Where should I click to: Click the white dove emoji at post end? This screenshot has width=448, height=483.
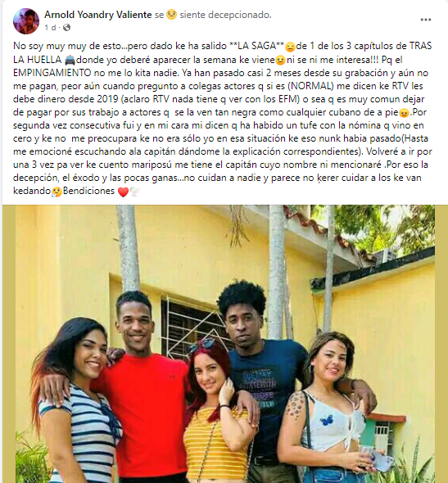click(134, 192)
